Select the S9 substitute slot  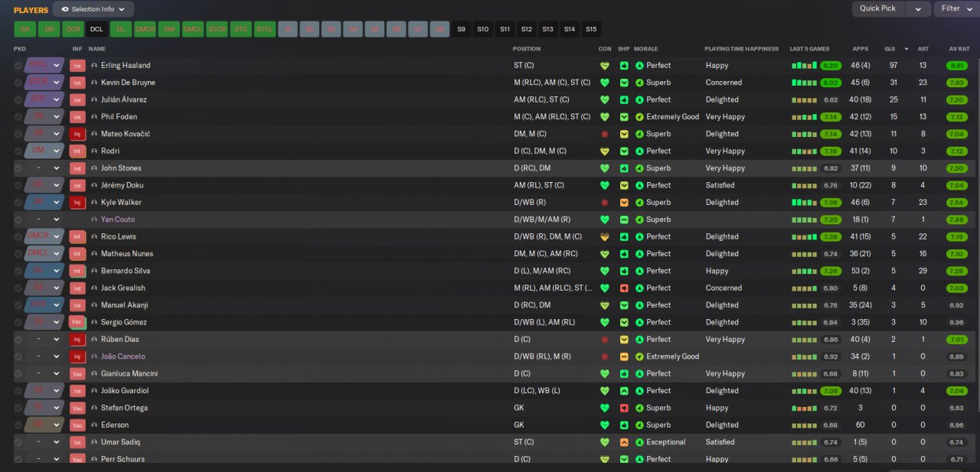pyautogui.click(x=461, y=29)
